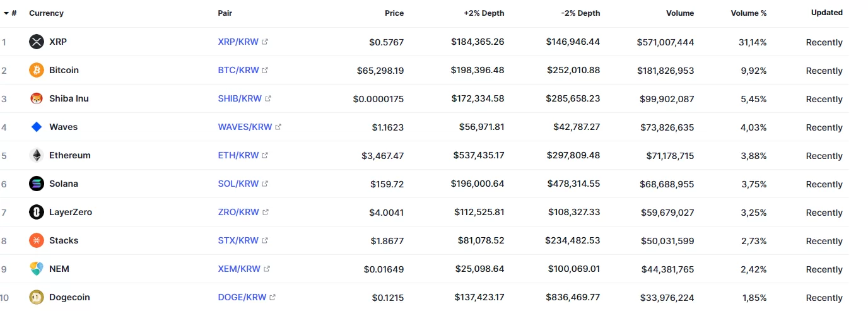Click the Updated column header
Viewport: 868px width, 311px height.
coord(826,13)
